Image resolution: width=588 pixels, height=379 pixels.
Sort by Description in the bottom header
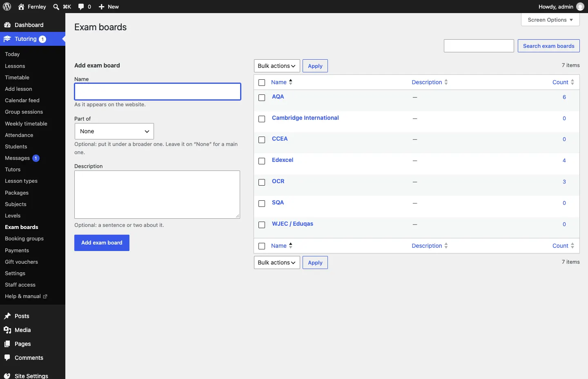pyautogui.click(x=430, y=246)
